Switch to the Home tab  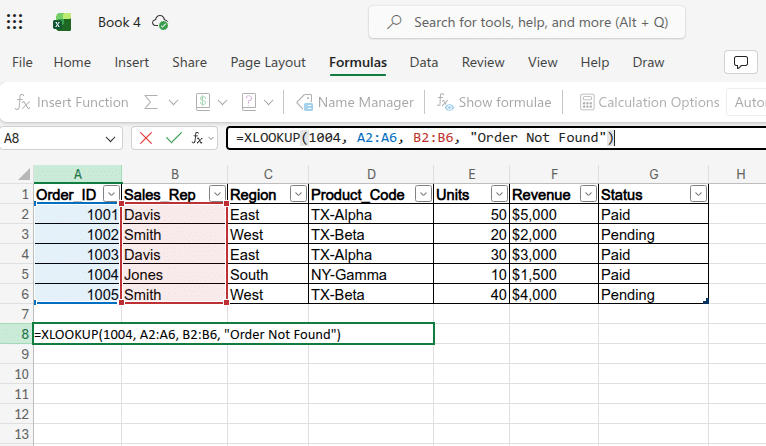(72, 63)
